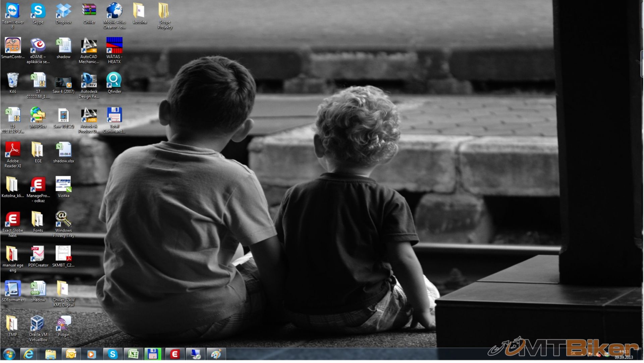Select the Recycle Bin (Kôš) icon

click(x=13, y=81)
